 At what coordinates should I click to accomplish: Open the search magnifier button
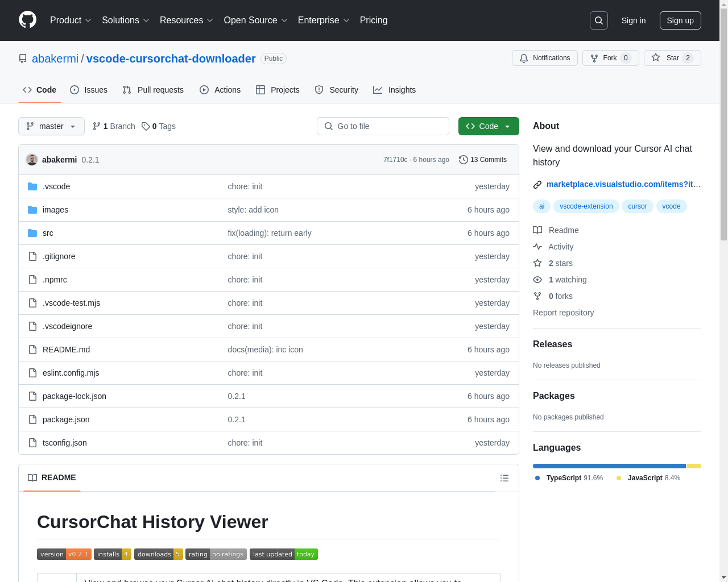pyautogui.click(x=599, y=20)
